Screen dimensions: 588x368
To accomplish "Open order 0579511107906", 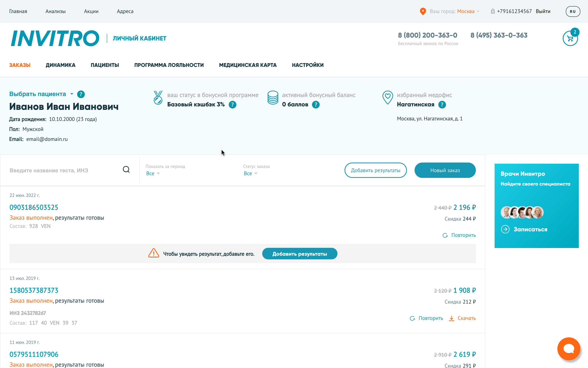I will [34, 354].
